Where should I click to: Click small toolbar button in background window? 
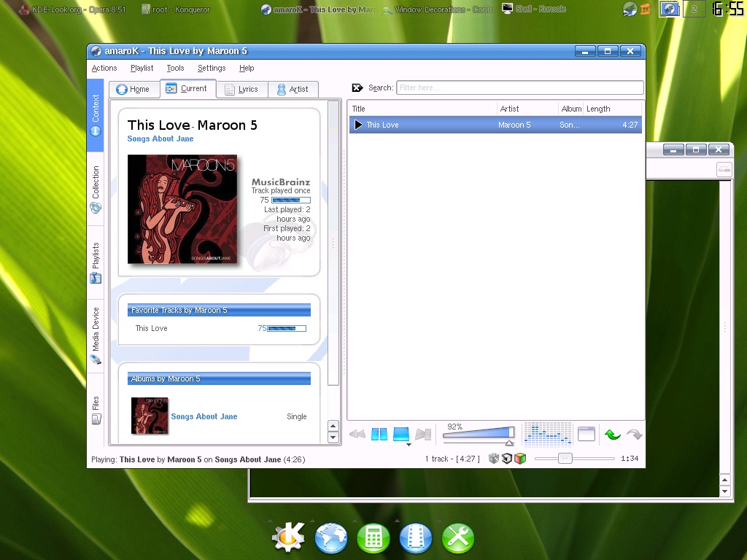pos(724,169)
